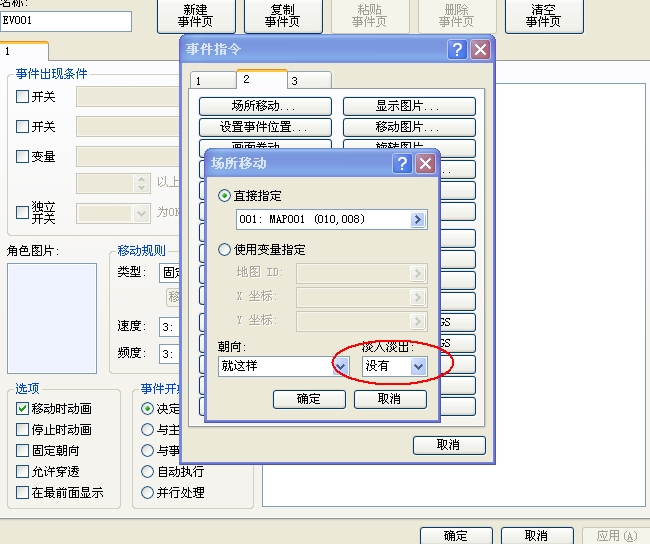Click 场所移动... command button
Screen dimensions: 650x544
pos(265,106)
